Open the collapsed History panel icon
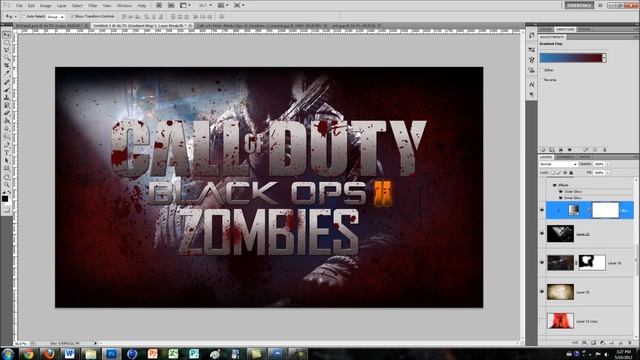This screenshot has width=640, height=360. tap(531, 36)
